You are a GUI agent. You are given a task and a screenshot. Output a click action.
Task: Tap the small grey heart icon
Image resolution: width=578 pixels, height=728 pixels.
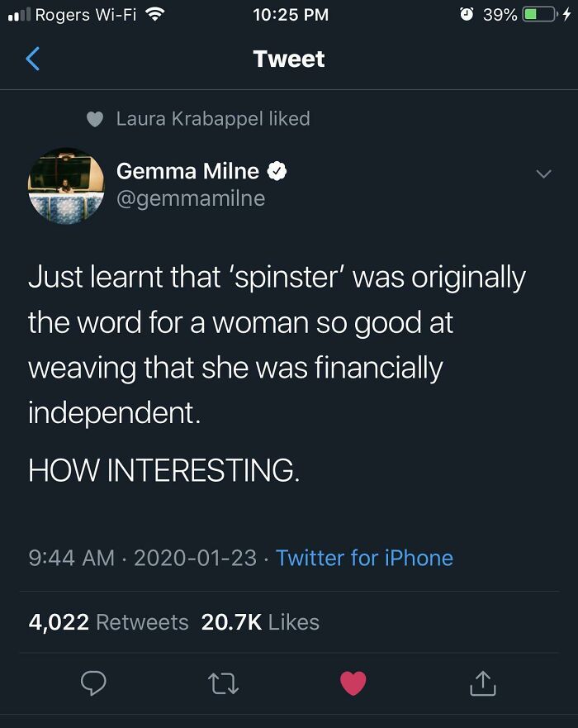coord(96,119)
